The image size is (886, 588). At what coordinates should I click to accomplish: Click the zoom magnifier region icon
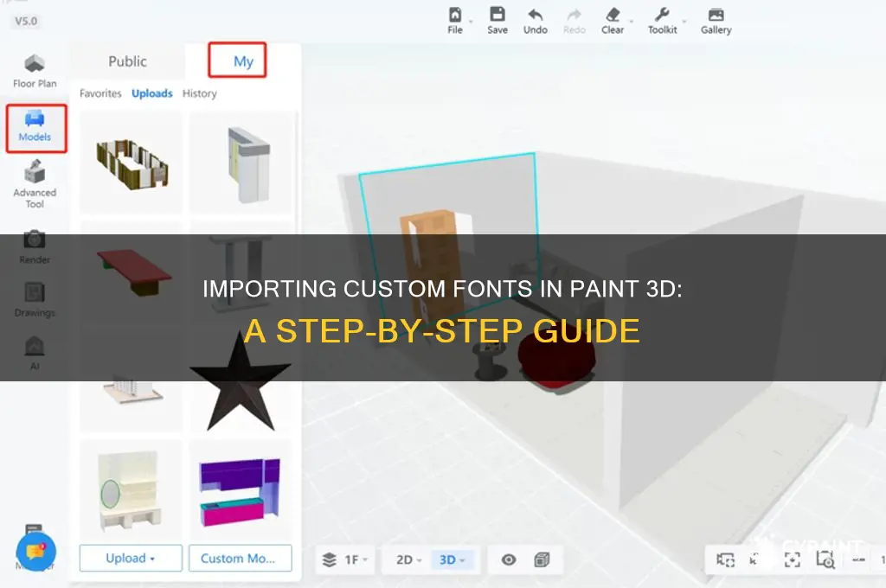tap(825, 559)
